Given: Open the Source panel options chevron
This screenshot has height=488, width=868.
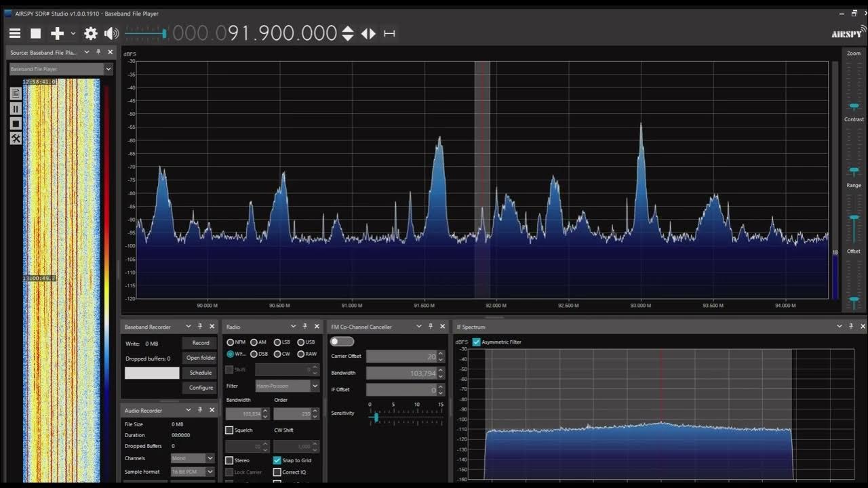Looking at the screenshot, I should click(x=86, y=52).
